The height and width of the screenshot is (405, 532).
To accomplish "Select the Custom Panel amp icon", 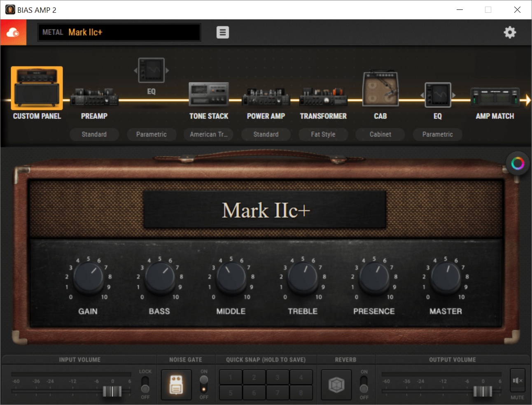I will (x=37, y=88).
